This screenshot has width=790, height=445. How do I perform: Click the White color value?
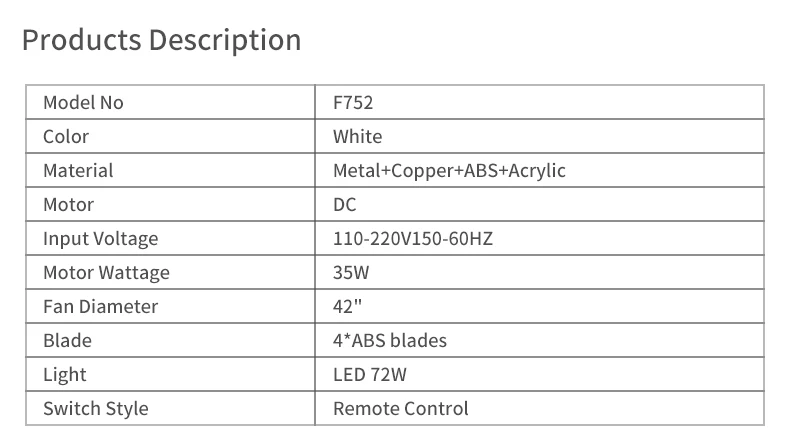point(357,136)
